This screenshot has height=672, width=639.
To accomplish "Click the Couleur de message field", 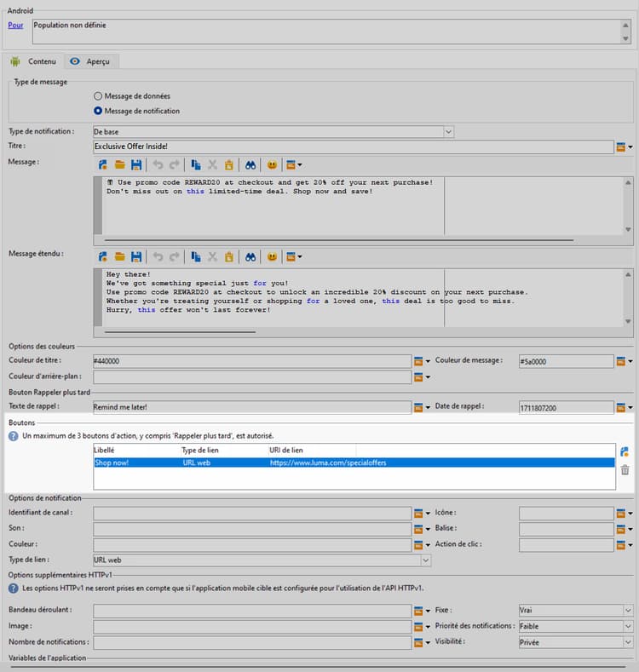I will click(566, 361).
